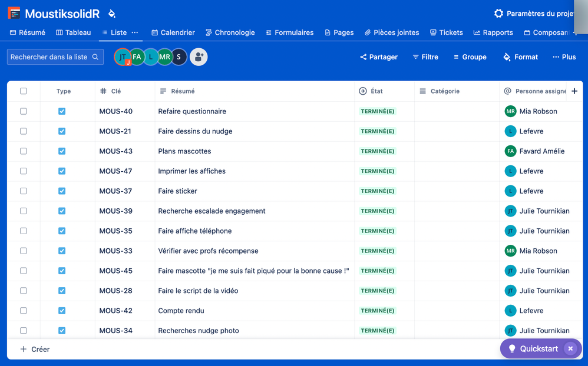Image resolution: width=588 pixels, height=366 pixels.
Task: Click the Créer button at list bottom
Action: coord(35,349)
